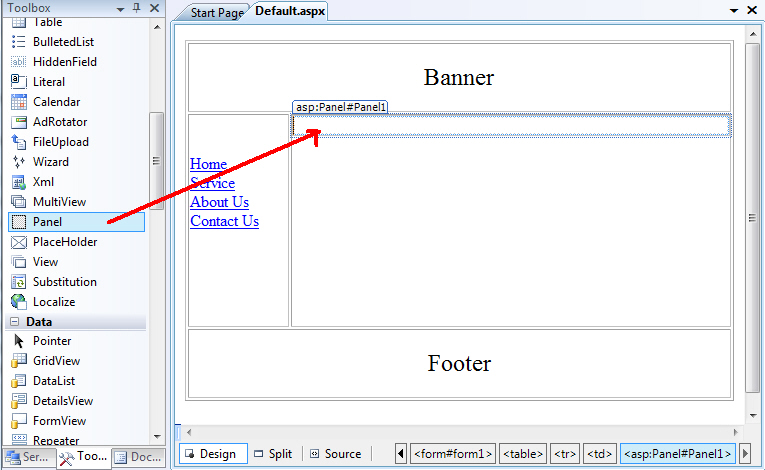Select the Xml control icon
The height and width of the screenshot is (470, 765).
[x=19, y=182]
